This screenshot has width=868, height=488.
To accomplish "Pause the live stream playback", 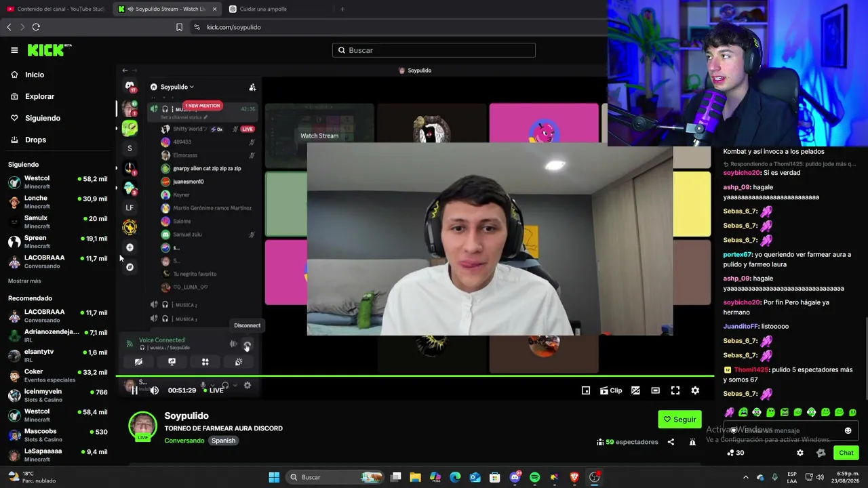I will tap(134, 390).
